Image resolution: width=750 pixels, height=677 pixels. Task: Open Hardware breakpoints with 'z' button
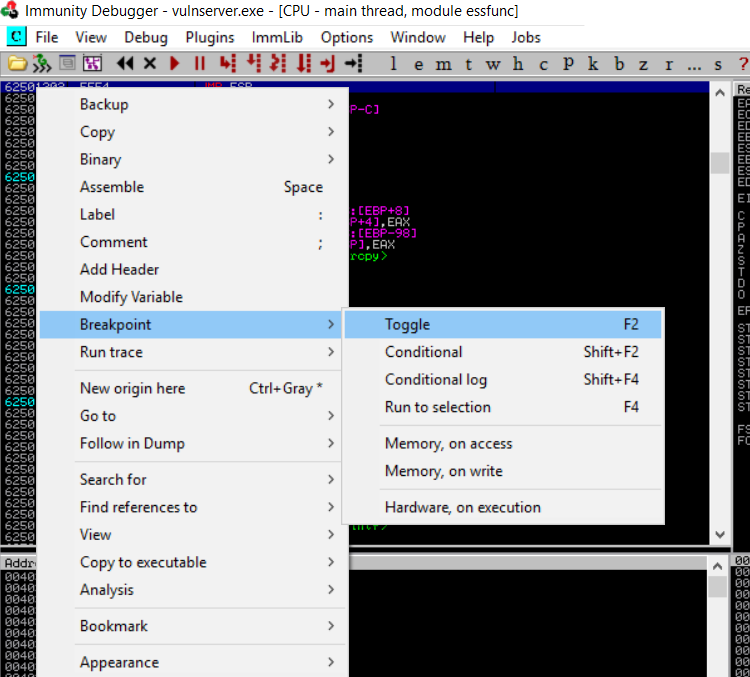pyautogui.click(x=643, y=64)
